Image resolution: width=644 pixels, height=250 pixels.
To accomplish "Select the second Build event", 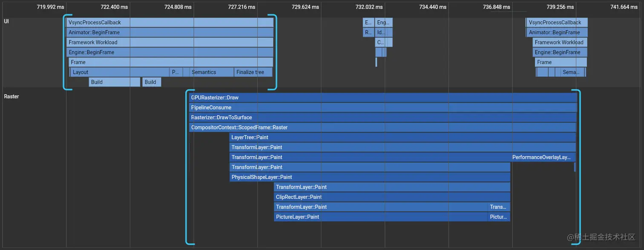I will tap(152, 82).
